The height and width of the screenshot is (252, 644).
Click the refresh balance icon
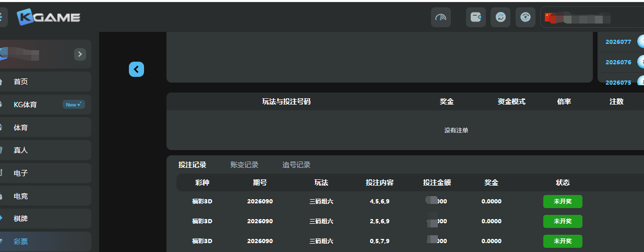500,17
